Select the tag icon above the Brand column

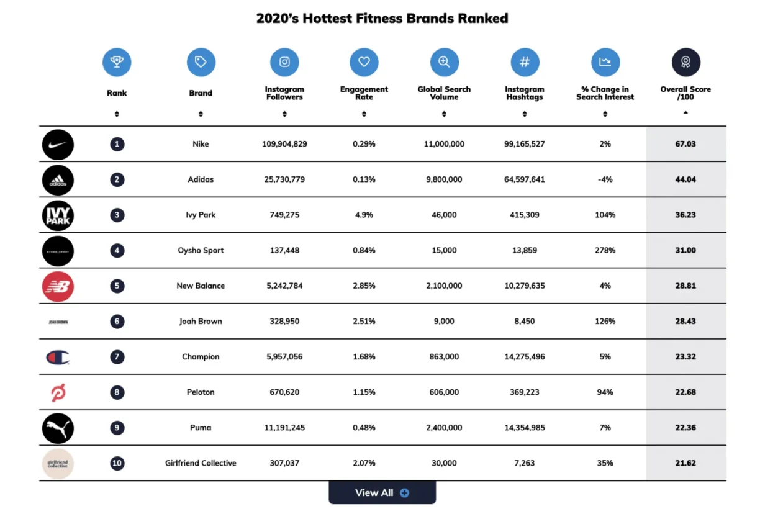[201, 61]
